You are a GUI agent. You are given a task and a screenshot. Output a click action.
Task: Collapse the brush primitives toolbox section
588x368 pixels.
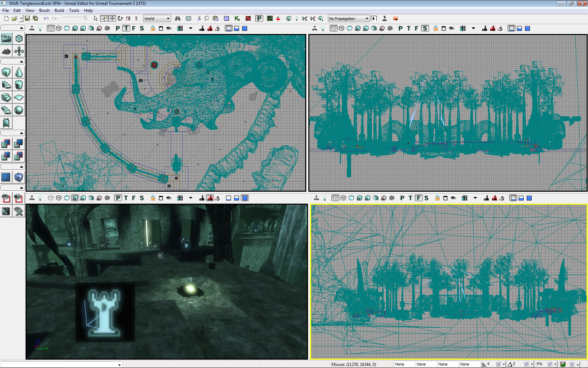pyautogui.click(x=13, y=62)
